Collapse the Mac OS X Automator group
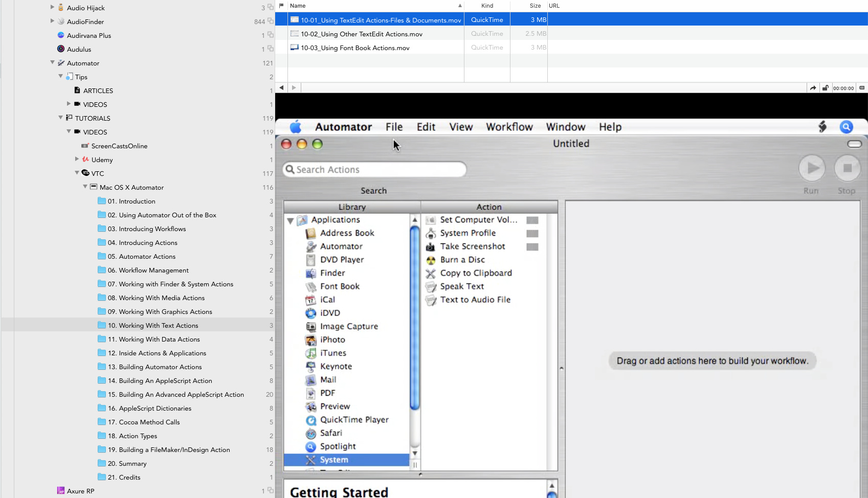Image resolution: width=868 pixels, height=498 pixels. tap(85, 187)
